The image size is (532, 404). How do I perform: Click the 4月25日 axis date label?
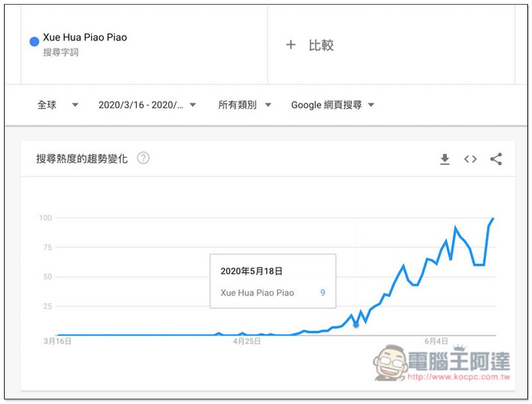(x=247, y=341)
